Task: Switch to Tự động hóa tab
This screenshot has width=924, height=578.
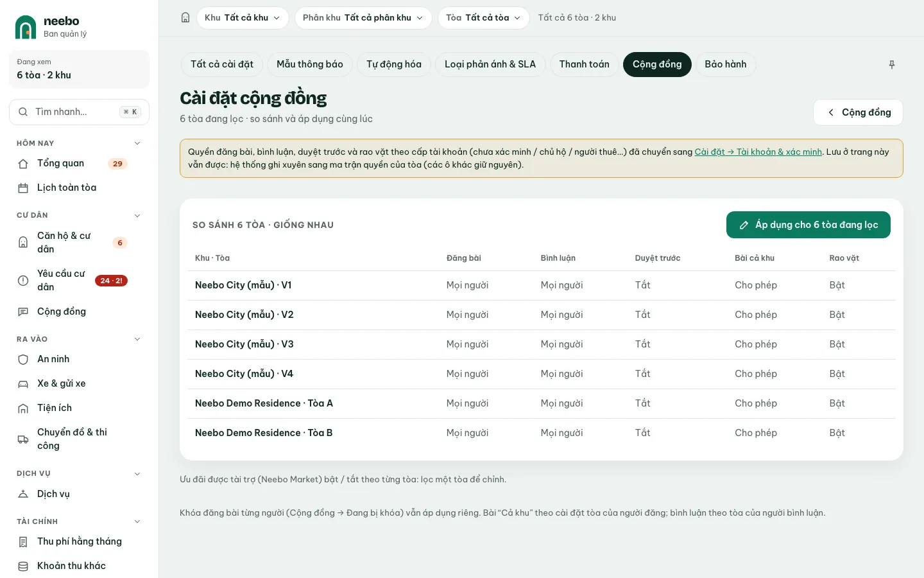Action: [394, 64]
